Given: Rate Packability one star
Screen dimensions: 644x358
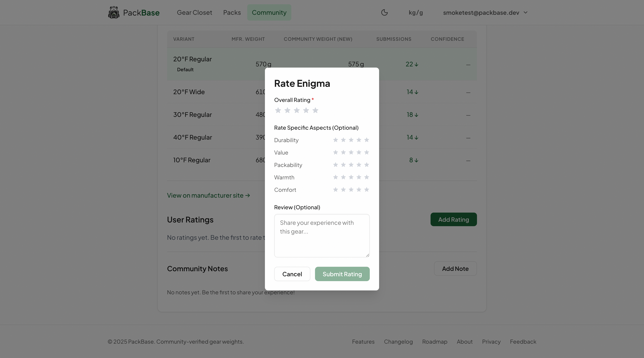Looking at the screenshot, I should [336, 165].
